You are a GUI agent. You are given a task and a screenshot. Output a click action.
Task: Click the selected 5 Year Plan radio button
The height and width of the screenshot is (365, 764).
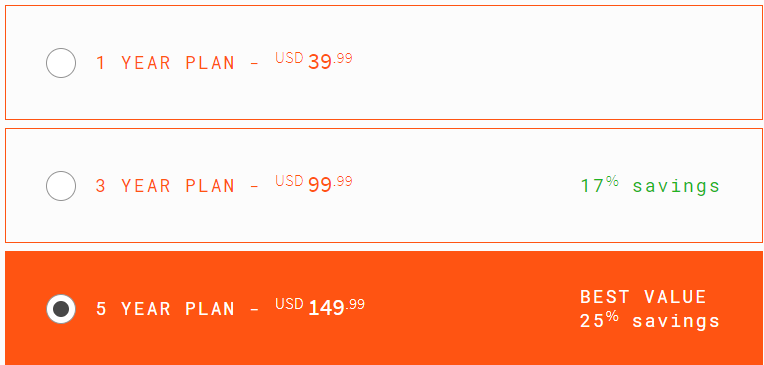point(61,309)
